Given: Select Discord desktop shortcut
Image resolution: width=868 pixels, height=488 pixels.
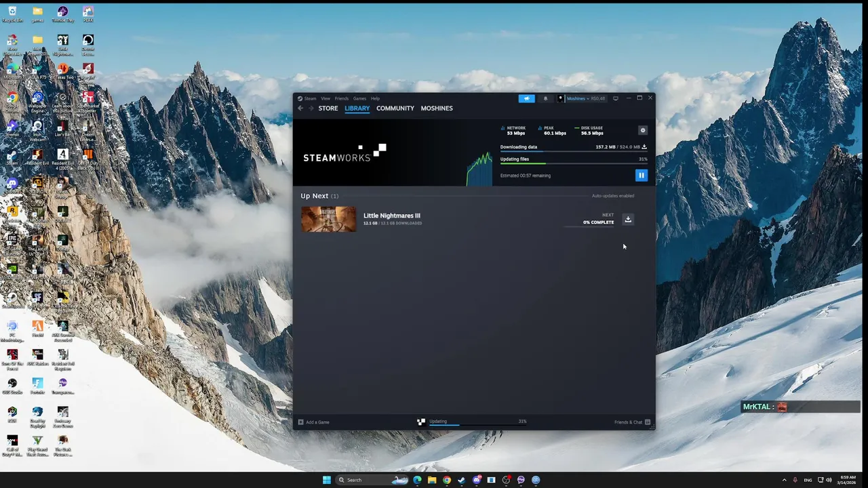Looking at the screenshot, I should click(12, 186).
